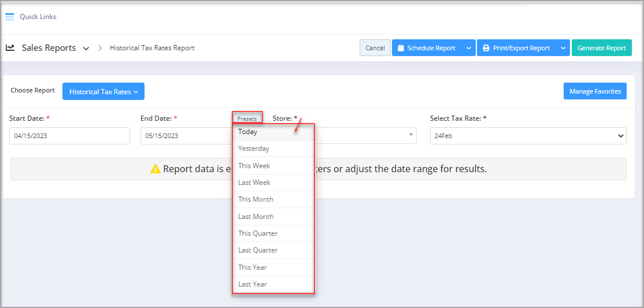Click the Print/Export Report button

point(516,48)
